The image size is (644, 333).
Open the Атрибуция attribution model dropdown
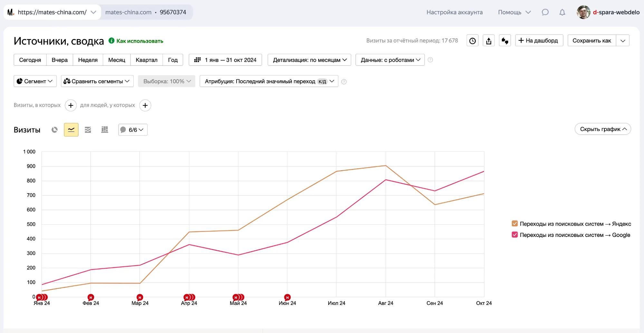click(269, 81)
